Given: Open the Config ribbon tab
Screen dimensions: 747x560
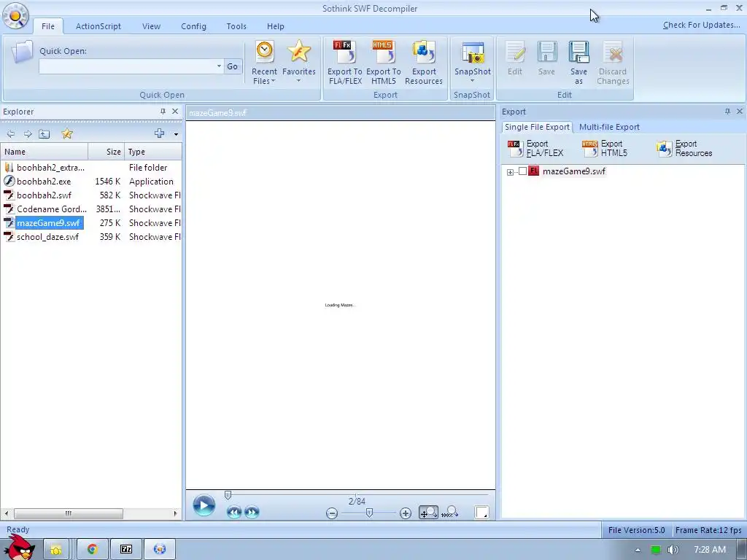Looking at the screenshot, I should click(x=193, y=26).
